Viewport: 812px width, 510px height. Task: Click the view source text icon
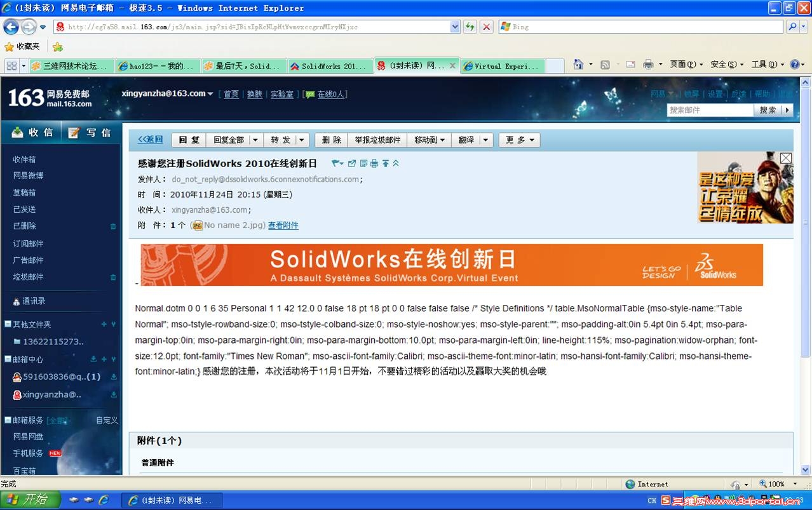point(363,164)
